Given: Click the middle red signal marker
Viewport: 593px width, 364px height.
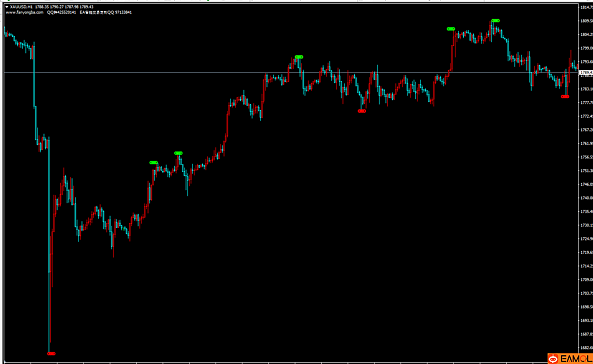Looking at the screenshot, I should point(362,111).
